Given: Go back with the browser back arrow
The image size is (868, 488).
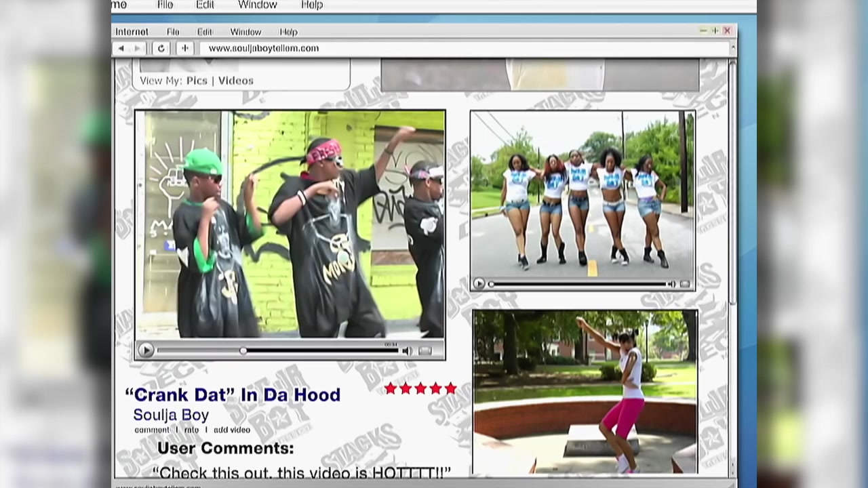Looking at the screenshot, I should 121,48.
